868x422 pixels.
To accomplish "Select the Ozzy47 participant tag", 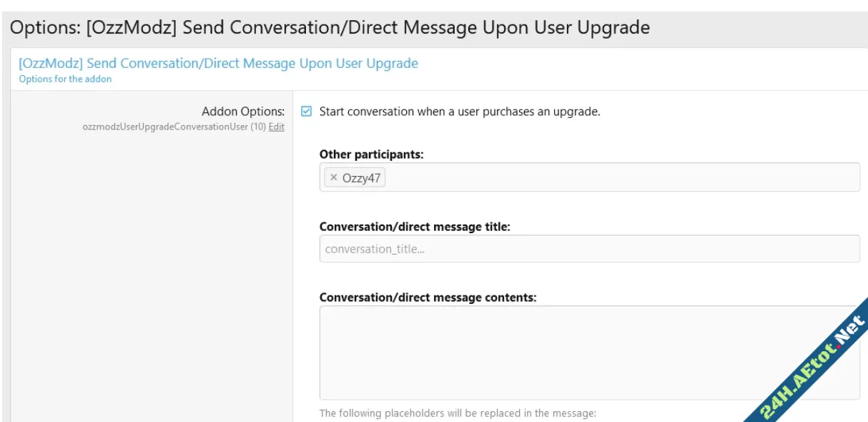I will pos(361,178).
